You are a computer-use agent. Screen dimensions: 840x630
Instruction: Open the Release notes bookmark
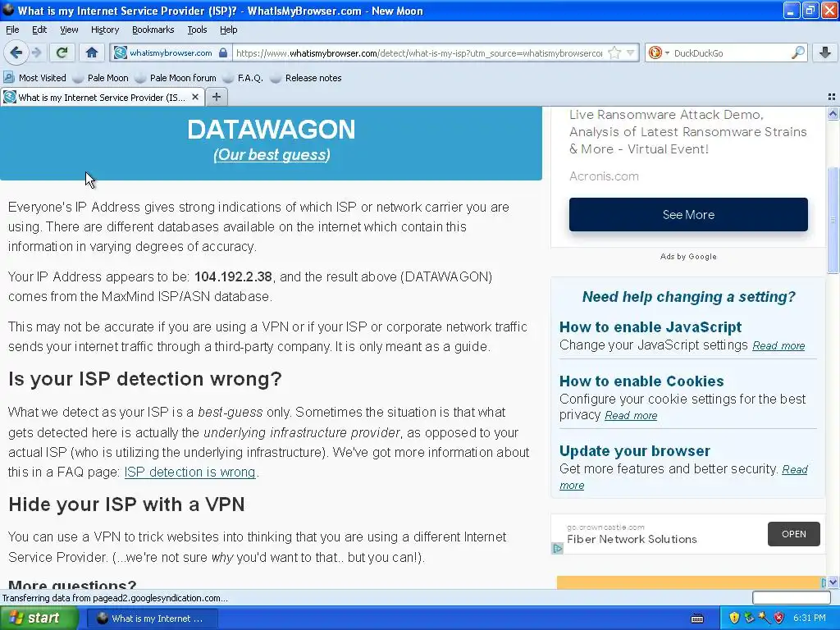coord(307,78)
